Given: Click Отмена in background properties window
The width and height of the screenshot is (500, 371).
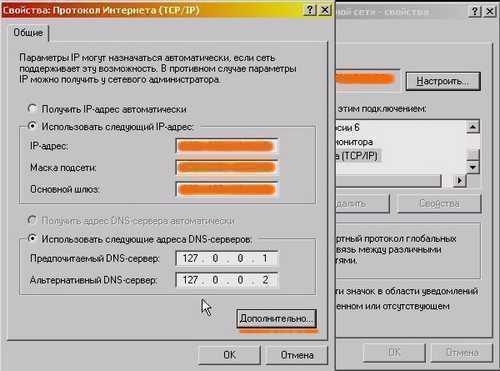Looking at the screenshot, I should [x=462, y=353].
